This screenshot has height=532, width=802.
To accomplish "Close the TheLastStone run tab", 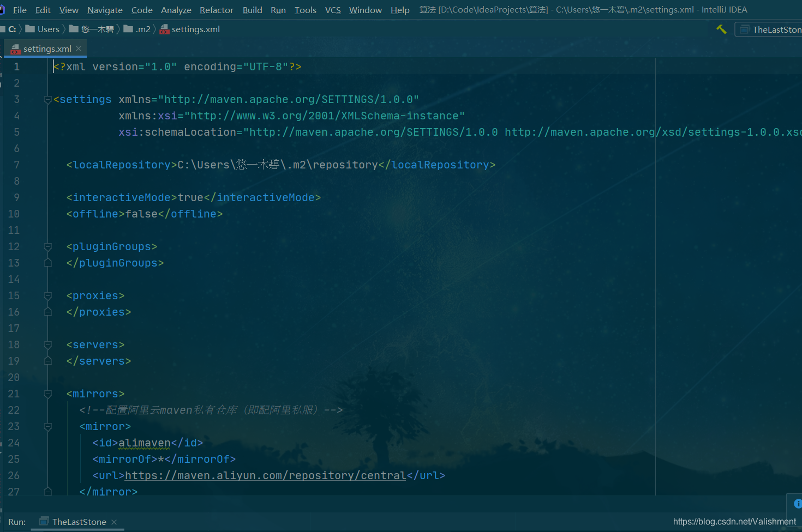I will (x=114, y=522).
